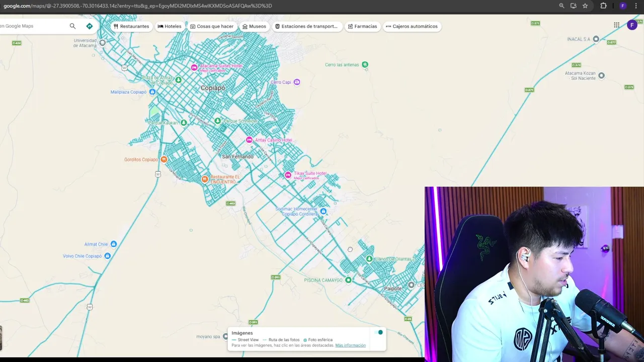
Task: Open Google account avatar F on Maps page
Action: [x=632, y=25]
